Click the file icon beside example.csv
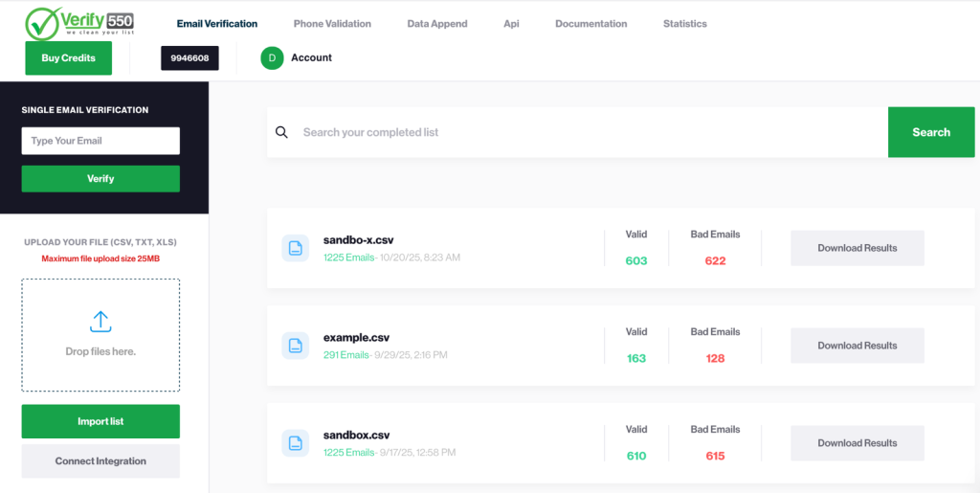Image resolution: width=980 pixels, height=493 pixels. coord(295,346)
